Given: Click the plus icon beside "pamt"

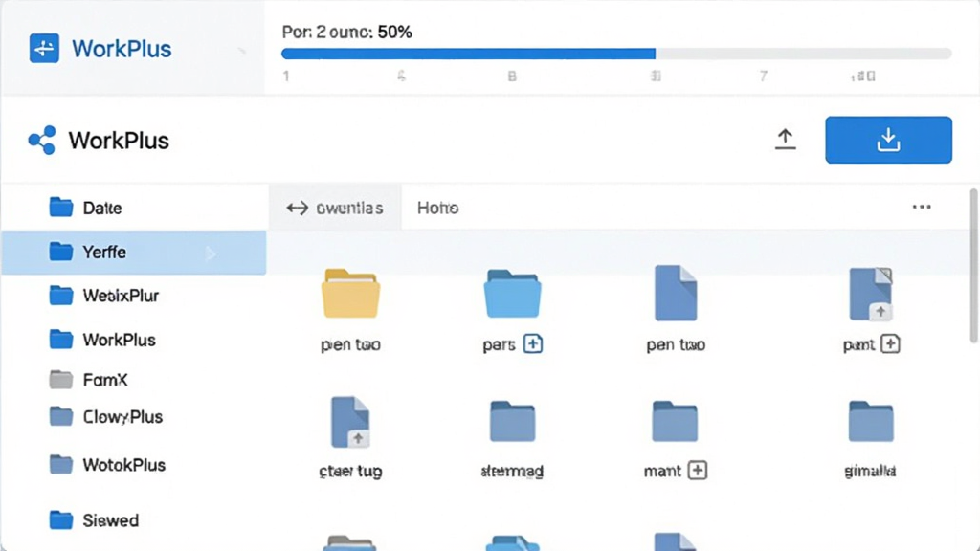Looking at the screenshot, I should click(x=890, y=343).
